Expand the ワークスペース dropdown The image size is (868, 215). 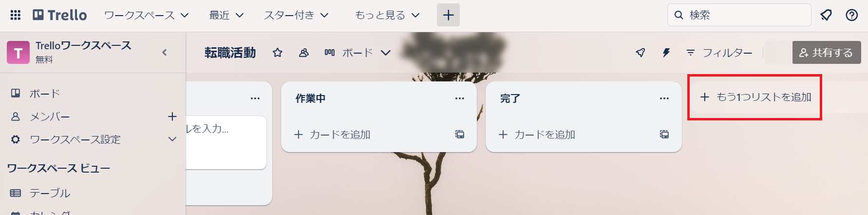[146, 15]
